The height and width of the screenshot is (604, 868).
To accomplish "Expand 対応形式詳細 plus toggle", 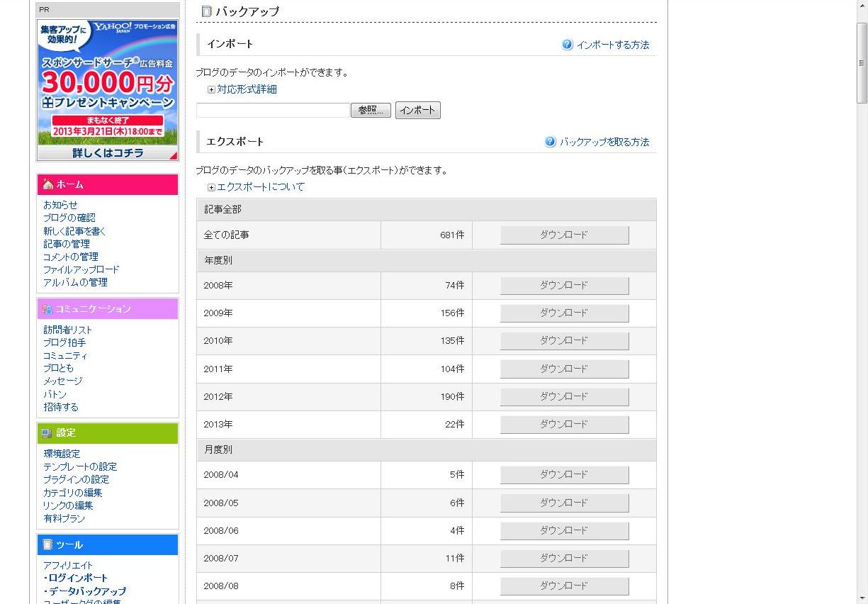I will pos(211,90).
